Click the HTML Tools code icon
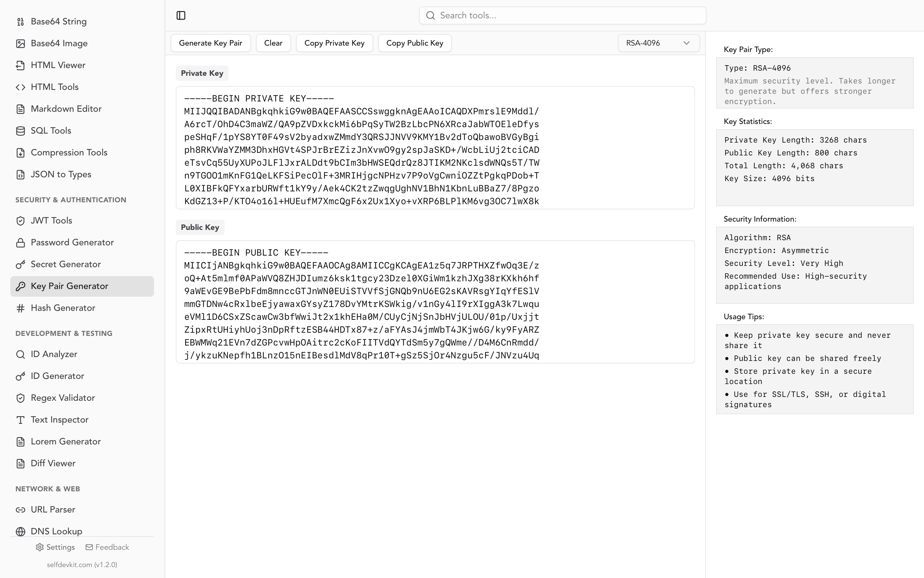Image resolution: width=924 pixels, height=578 pixels. (21, 87)
